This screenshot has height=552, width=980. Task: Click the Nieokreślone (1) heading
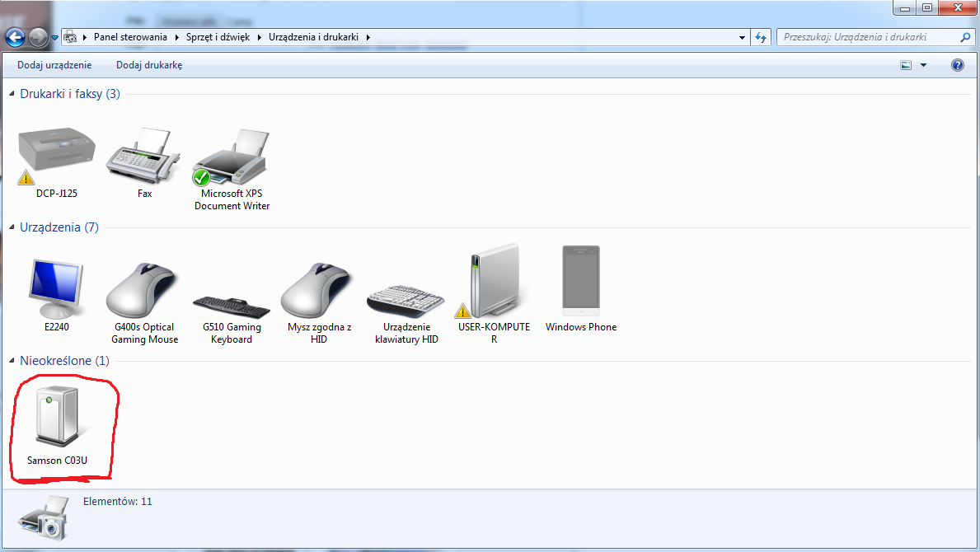click(x=64, y=360)
